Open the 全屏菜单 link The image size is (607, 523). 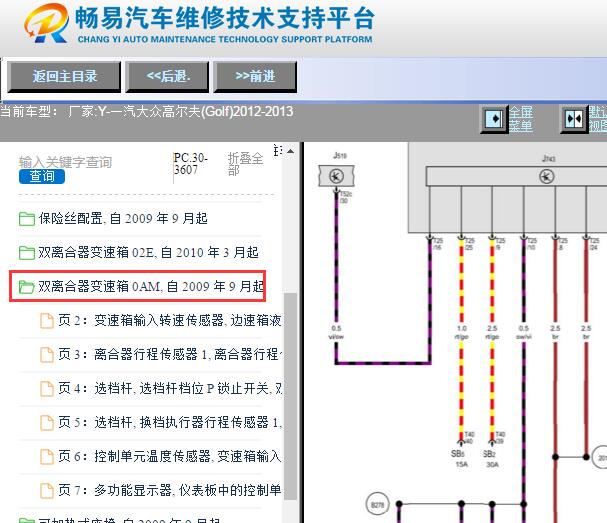coord(521,119)
